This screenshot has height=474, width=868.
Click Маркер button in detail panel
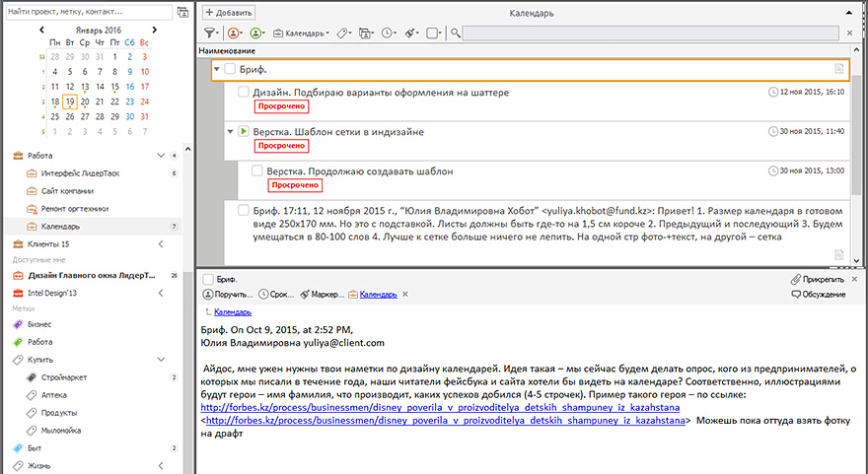point(323,295)
